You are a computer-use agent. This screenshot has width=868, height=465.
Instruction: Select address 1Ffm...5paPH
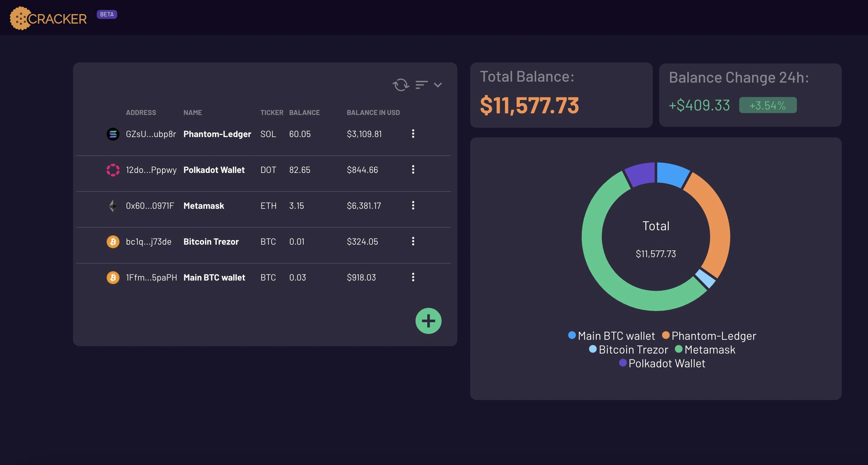(151, 278)
